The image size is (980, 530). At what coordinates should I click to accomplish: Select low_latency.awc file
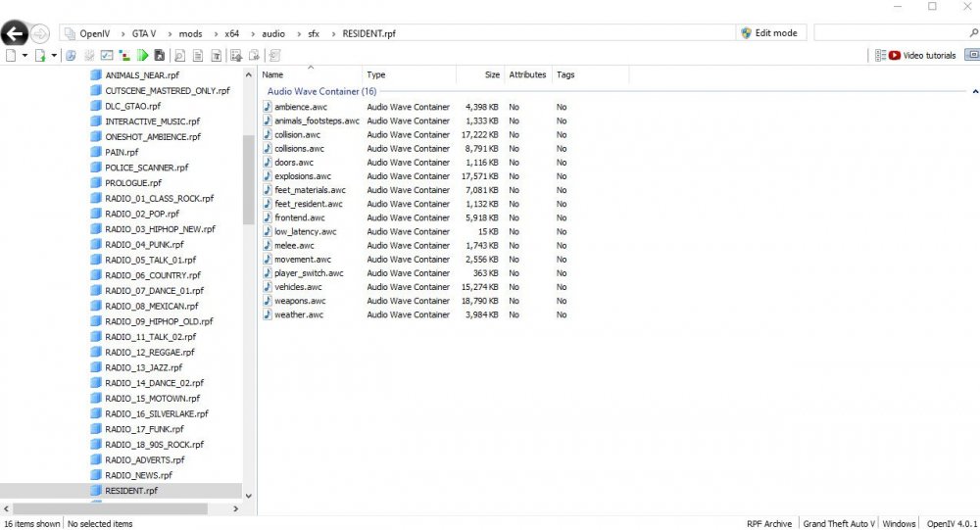point(306,231)
